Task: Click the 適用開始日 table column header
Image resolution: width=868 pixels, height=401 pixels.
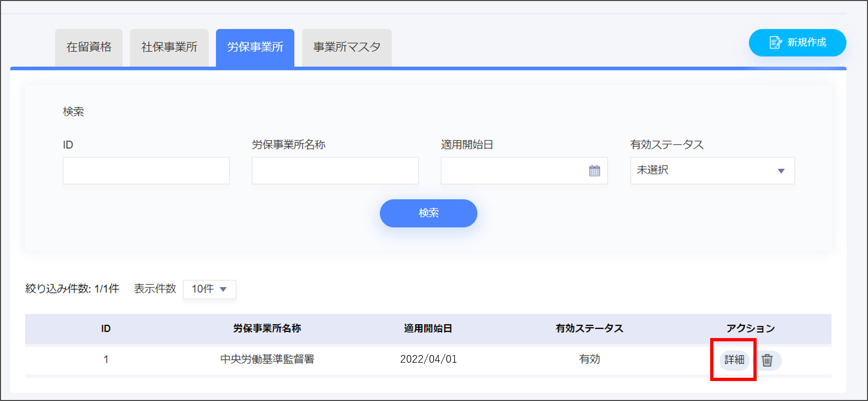Action: click(428, 328)
